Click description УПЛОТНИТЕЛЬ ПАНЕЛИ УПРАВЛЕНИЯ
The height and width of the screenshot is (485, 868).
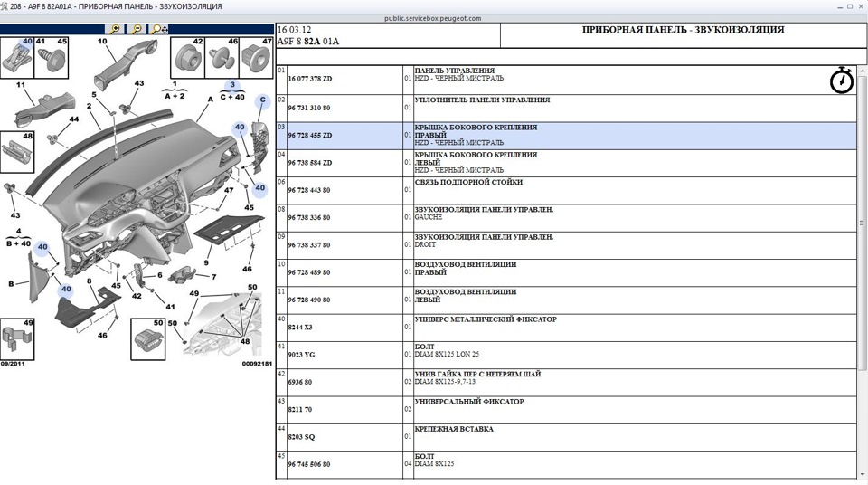(x=482, y=100)
